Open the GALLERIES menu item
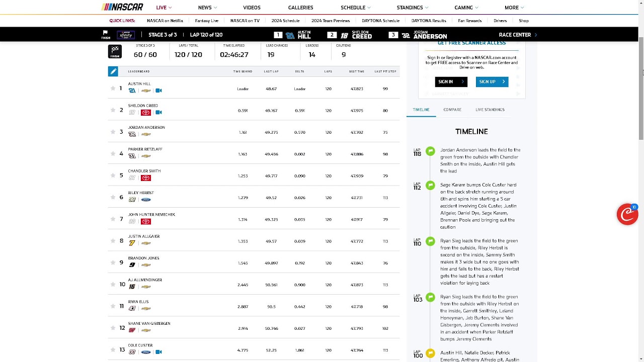Image resolution: width=644 pixels, height=362 pixels. pos(300,8)
